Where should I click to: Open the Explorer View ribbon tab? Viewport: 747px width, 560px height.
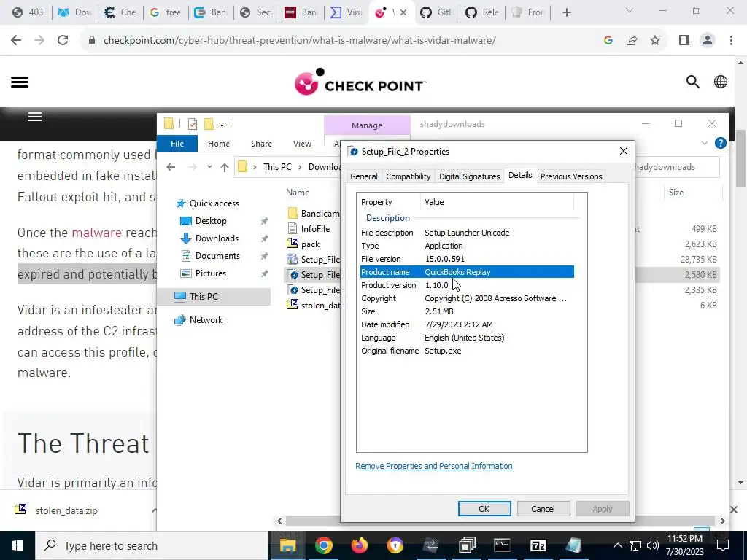click(x=302, y=144)
